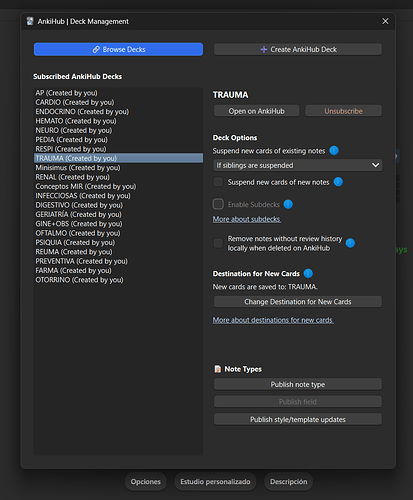This screenshot has height=500, width=413.
Task: Click Change Destination for New Cards
Action: coord(298,302)
